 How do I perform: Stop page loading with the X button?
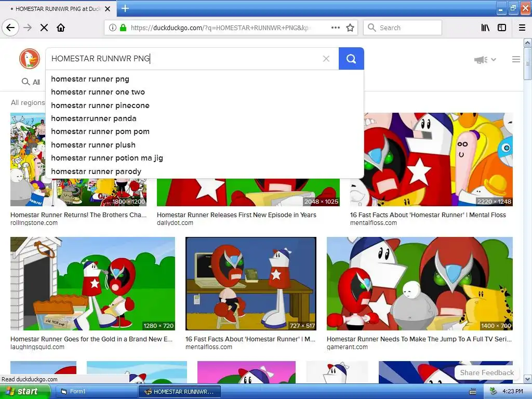[44, 28]
